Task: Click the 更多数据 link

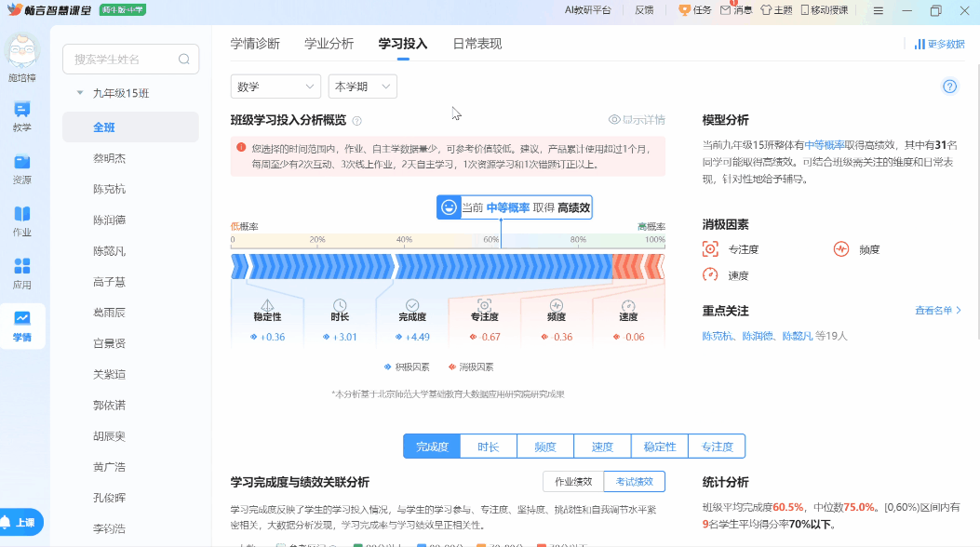Action: click(x=939, y=44)
